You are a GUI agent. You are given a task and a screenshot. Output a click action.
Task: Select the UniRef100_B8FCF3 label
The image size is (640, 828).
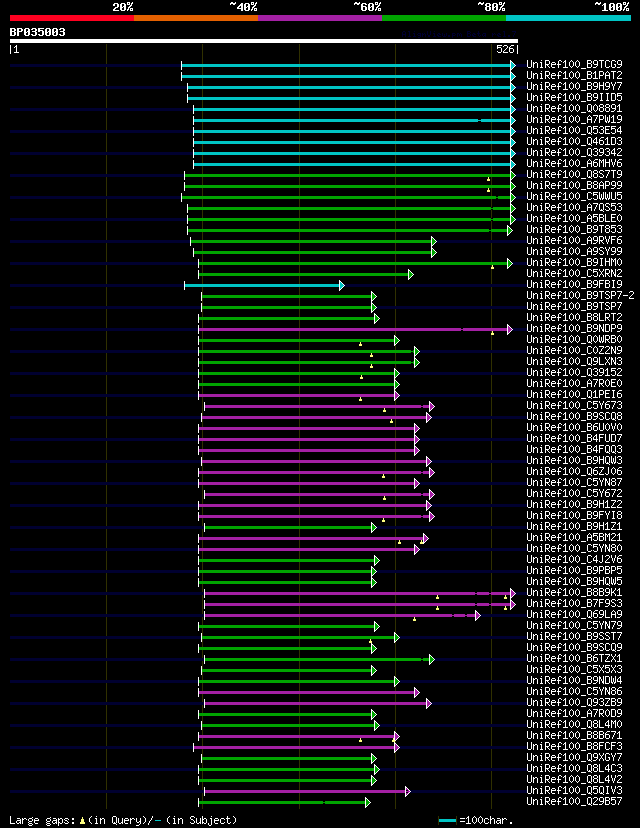click(x=574, y=747)
